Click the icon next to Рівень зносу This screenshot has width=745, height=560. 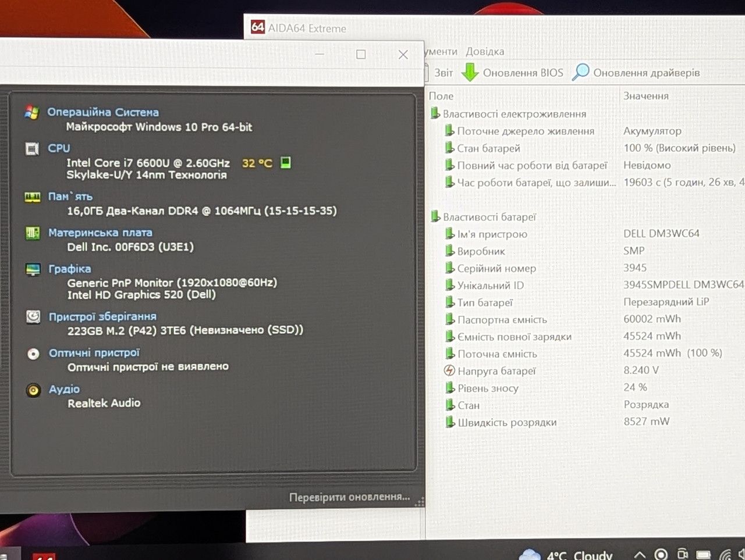[x=450, y=388]
